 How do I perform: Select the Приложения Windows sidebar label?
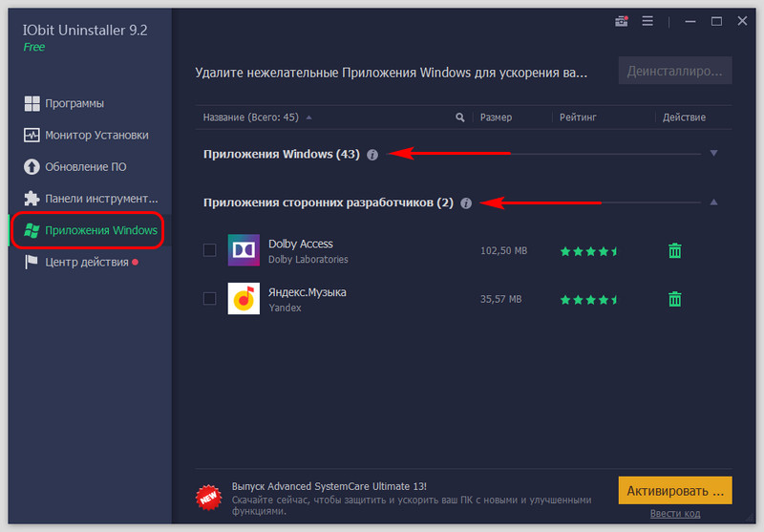point(101,230)
